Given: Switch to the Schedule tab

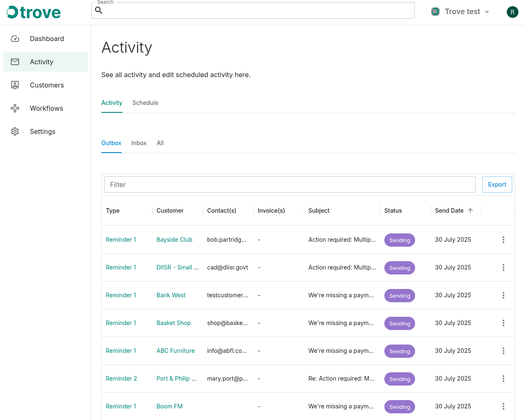Looking at the screenshot, I should (x=145, y=103).
